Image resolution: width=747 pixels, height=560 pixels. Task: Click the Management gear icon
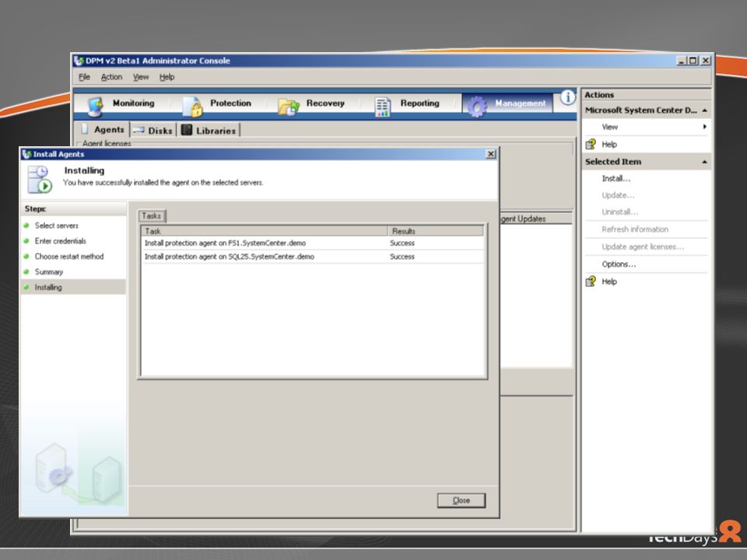click(476, 107)
